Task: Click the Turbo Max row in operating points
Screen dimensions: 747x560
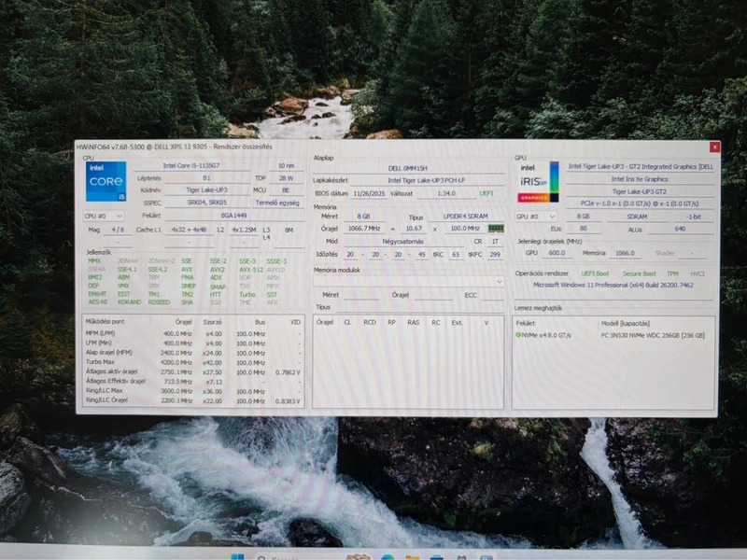Action: [193, 362]
